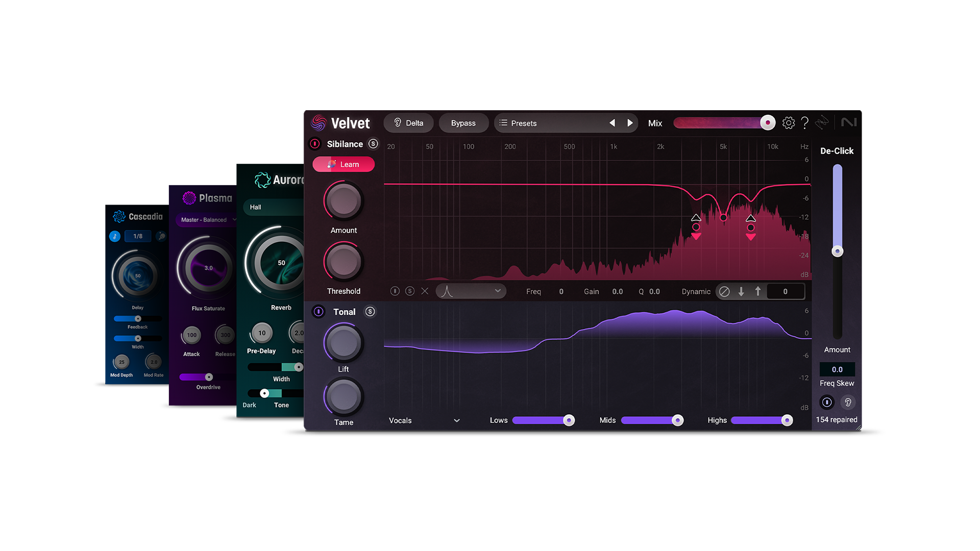
Task: Click the Tame knob
Action: pos(344,396)
